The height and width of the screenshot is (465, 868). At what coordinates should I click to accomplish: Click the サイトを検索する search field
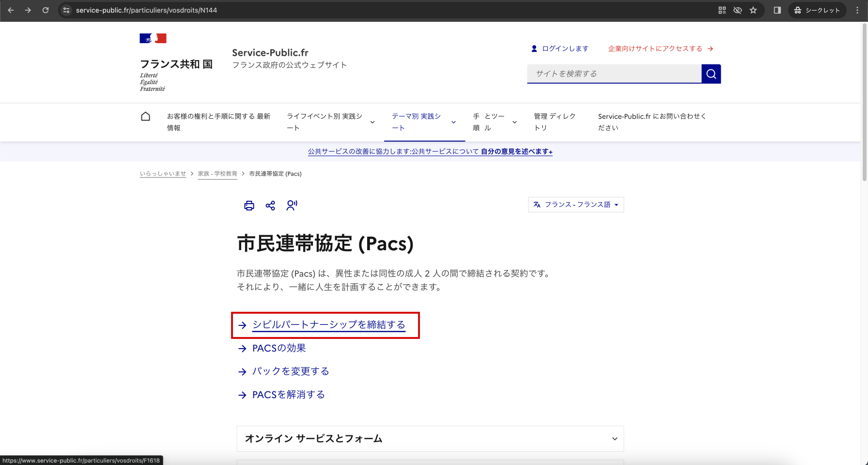click(x=614, y=74)
